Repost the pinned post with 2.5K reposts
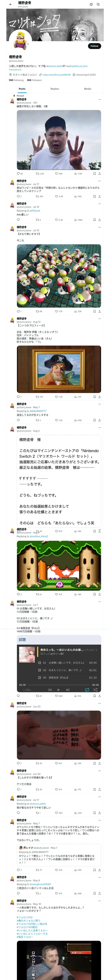This screenshot has width=110, height=980. 40,173
